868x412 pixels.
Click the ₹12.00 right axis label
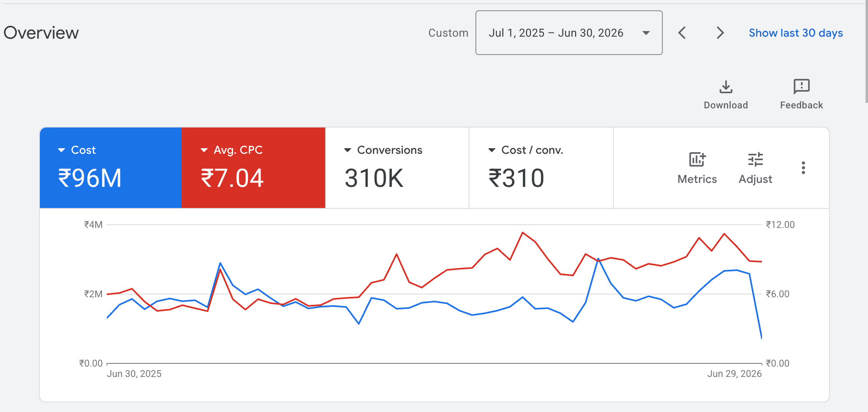click(x=780, y=225)
